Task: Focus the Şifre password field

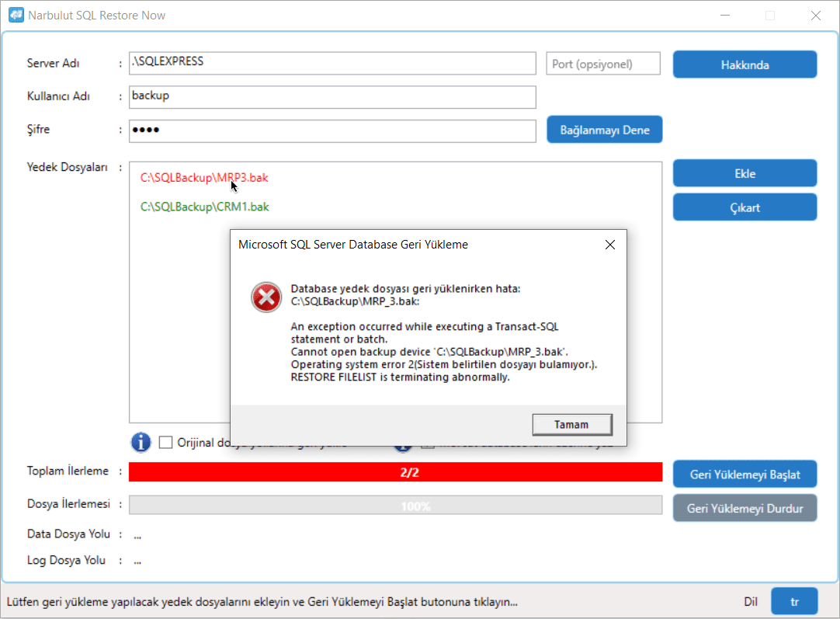Action: [x=332, y=130]
